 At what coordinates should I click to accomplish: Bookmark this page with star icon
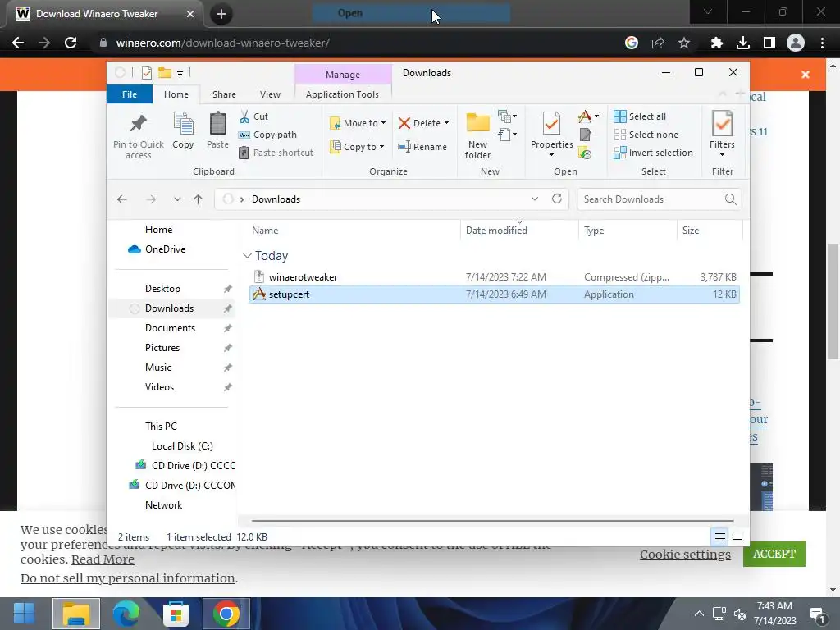point(684,43)
